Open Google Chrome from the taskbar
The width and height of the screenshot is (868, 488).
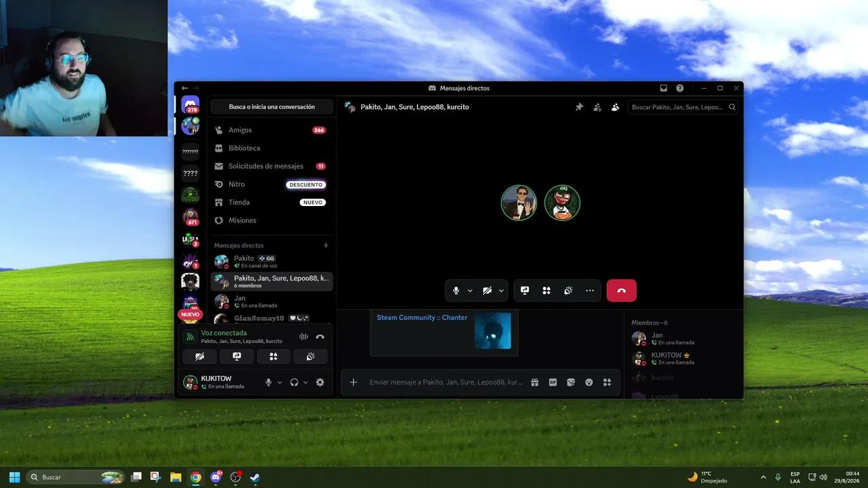pyautogui.click(x=195, y=477)
